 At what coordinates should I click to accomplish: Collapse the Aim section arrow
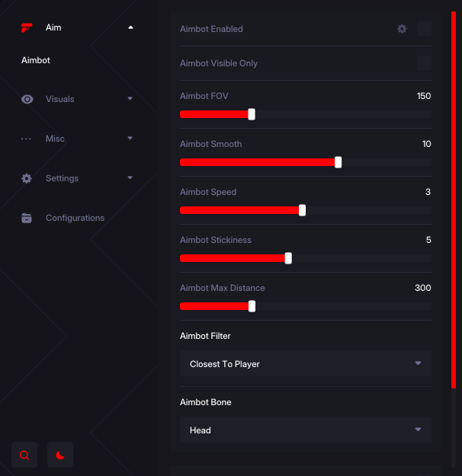(130, 27)
